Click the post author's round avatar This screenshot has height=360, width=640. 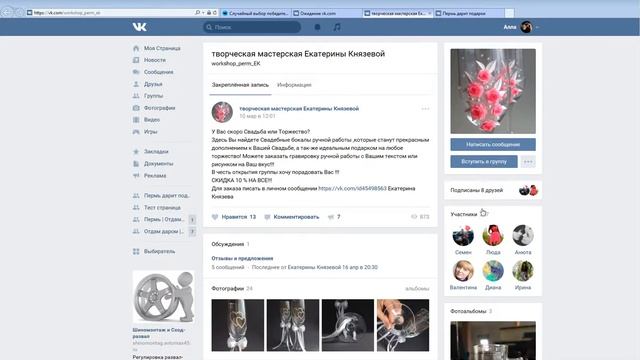[x=222, y=112]
